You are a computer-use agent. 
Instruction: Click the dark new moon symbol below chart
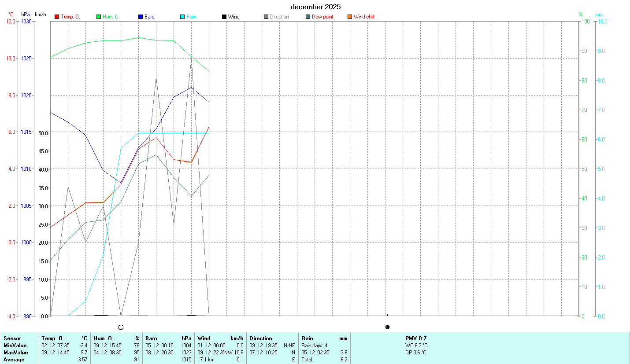(387, 327)
